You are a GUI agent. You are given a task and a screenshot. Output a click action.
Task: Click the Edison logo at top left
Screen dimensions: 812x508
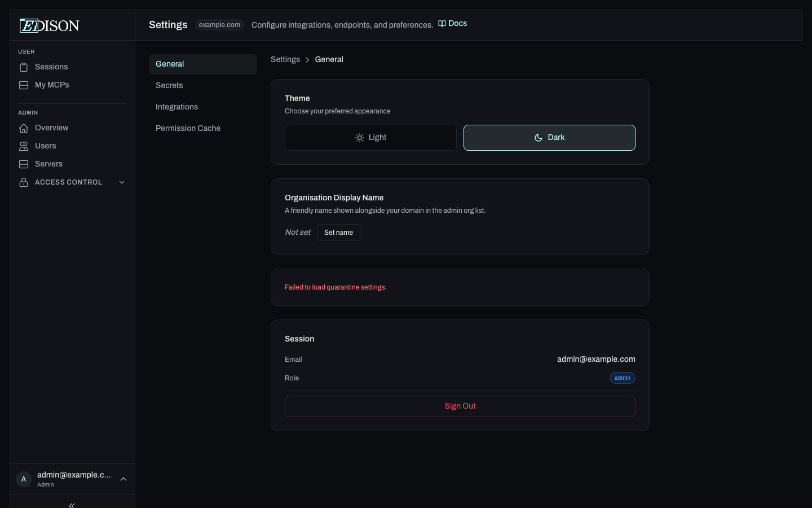click(49, 25)
